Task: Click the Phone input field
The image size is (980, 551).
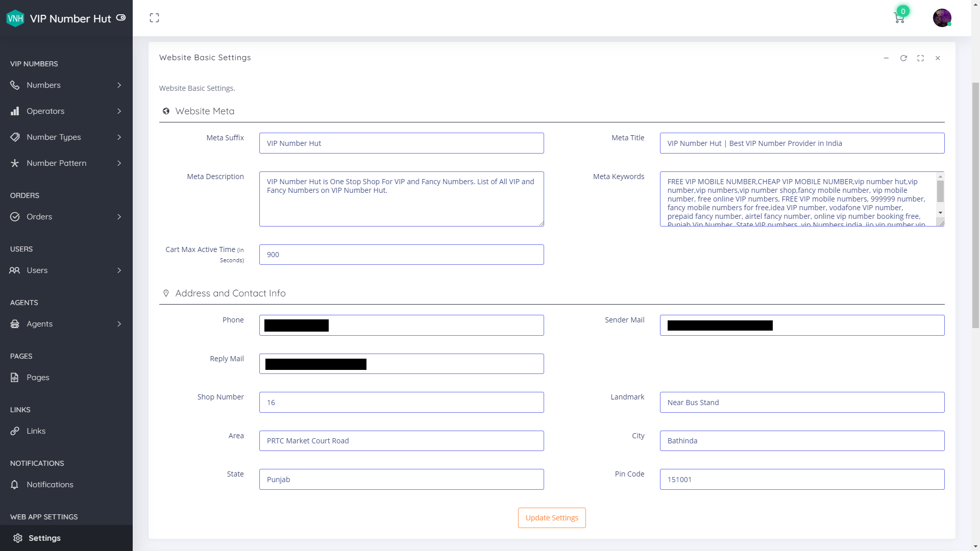Action: click(402, 325)
